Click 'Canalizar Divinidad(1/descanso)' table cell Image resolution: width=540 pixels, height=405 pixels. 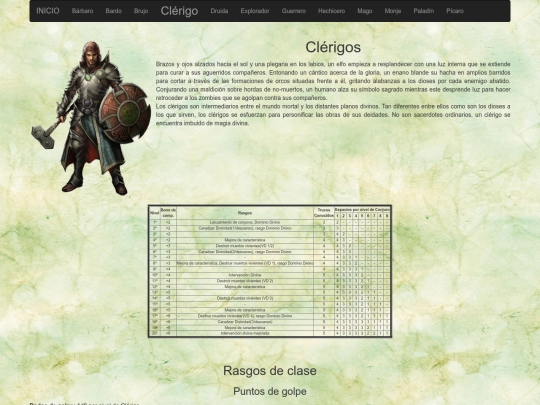(245, 228)
